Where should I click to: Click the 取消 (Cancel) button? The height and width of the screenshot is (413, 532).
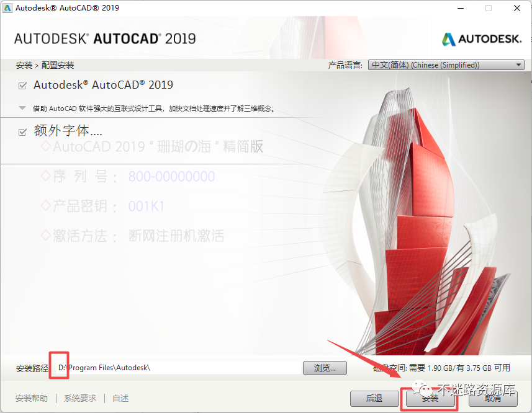coord(493,399)
